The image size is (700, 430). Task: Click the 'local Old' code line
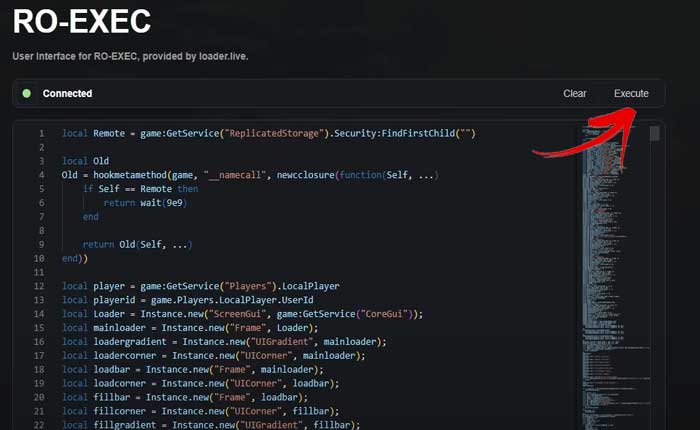tap(85, 161)
